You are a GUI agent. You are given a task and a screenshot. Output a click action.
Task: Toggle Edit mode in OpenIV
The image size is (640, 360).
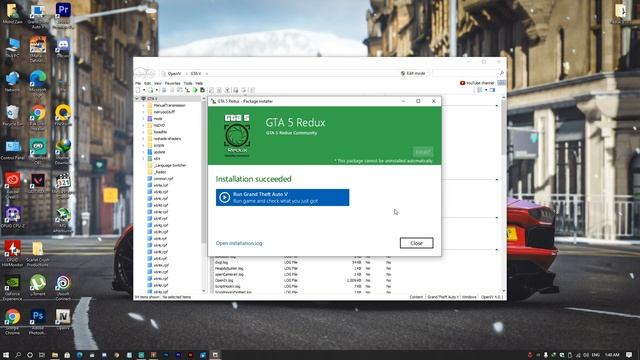click(413, 73)
